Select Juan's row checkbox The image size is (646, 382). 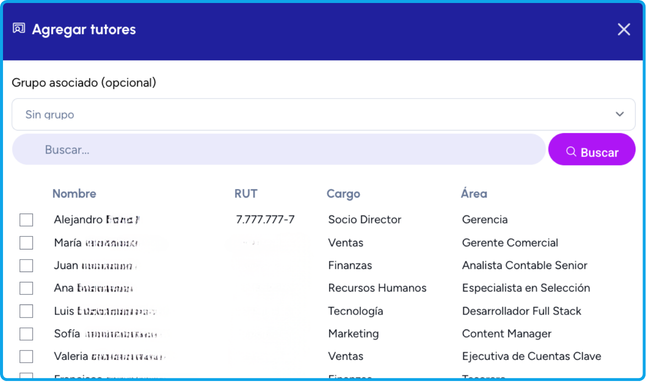(x=26, y=265)
